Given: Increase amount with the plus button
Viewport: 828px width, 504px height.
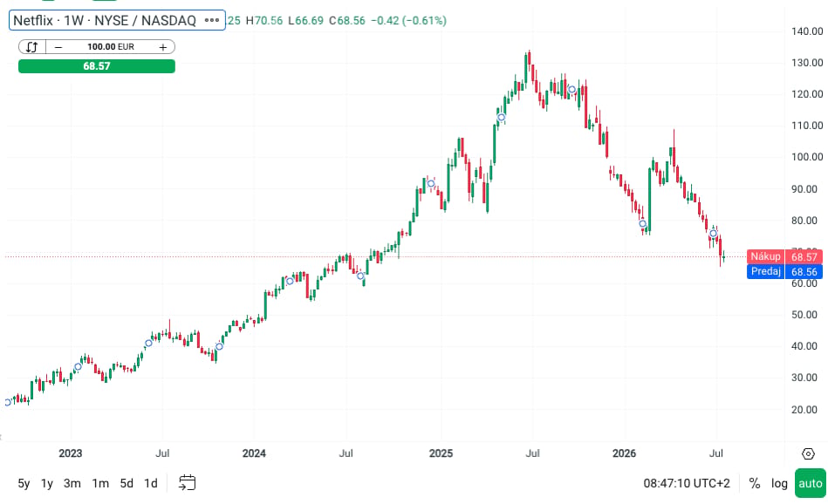Looking at the screenshot, I should (x=163, y=47).
